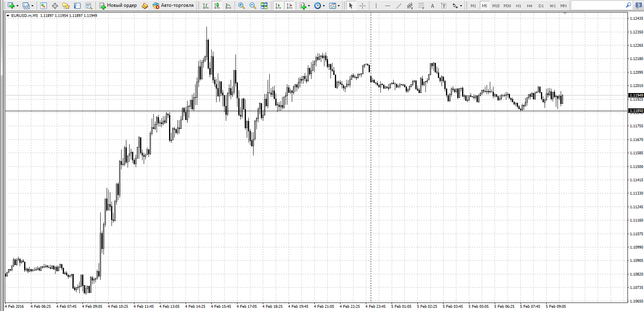This screenshot has width=644, height=311.
Task: Expand the Periods dropdown arrow
Action: click(x=324, y=6)
